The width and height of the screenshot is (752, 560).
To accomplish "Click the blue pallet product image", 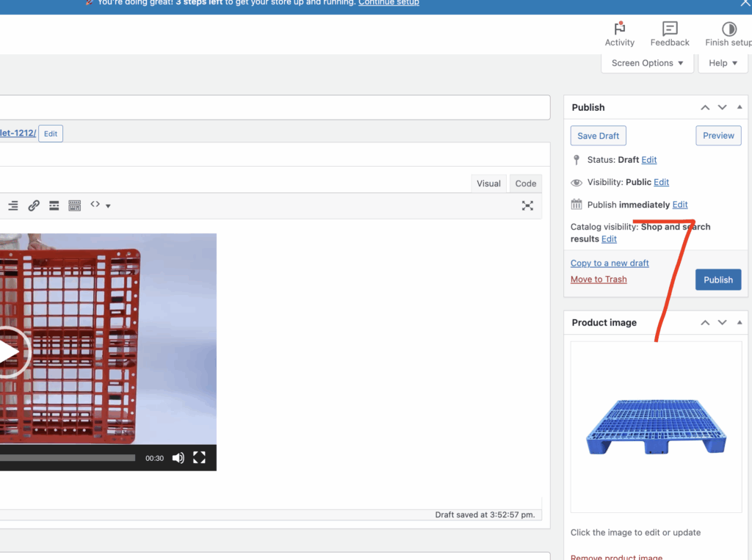I will click(x=656, y=426).
